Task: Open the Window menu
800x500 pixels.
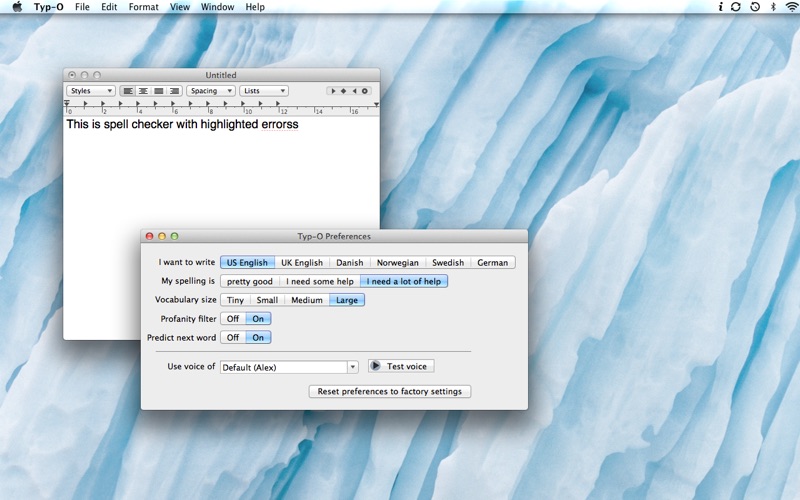Action: 217,7
